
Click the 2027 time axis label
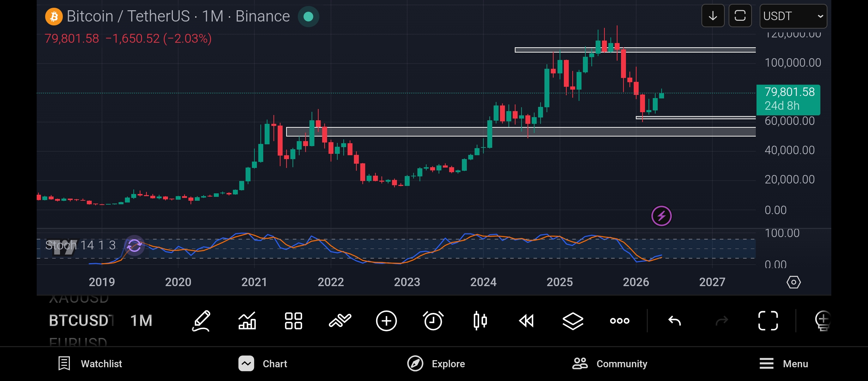(x=712, y=282)
